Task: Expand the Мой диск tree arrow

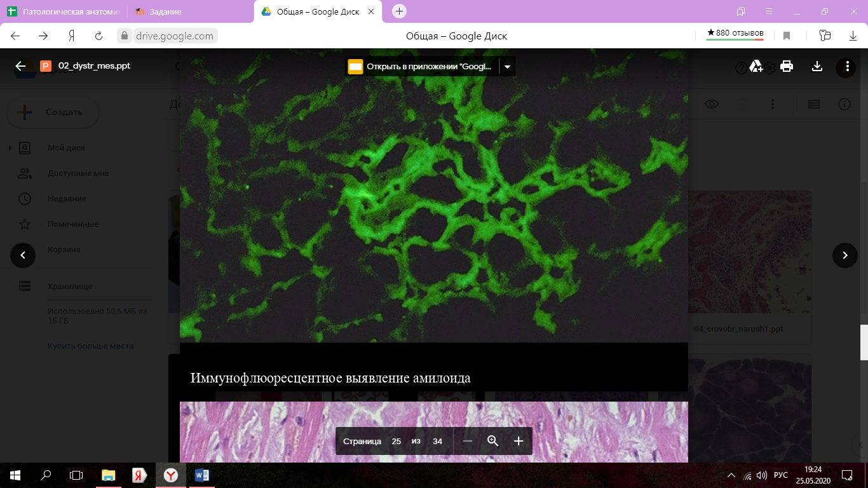Action: 10,148
